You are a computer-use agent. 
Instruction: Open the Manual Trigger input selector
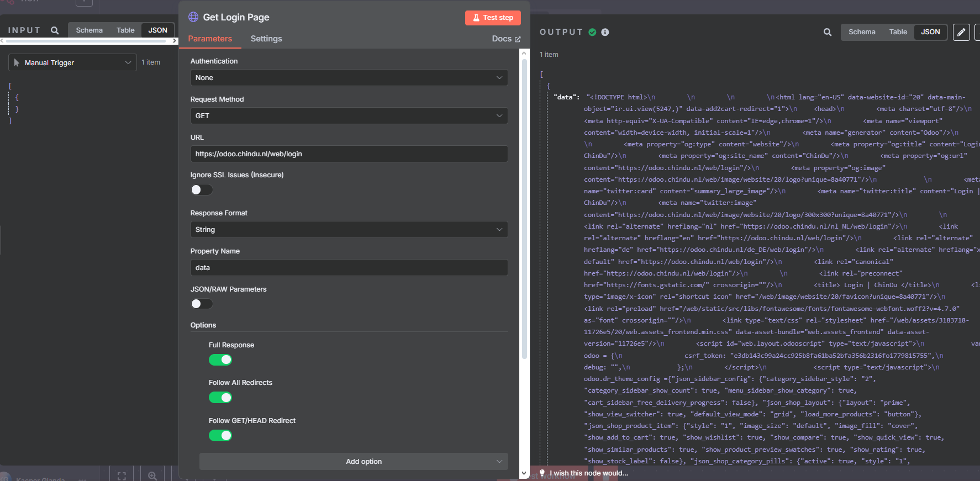[x=72, y=63]
